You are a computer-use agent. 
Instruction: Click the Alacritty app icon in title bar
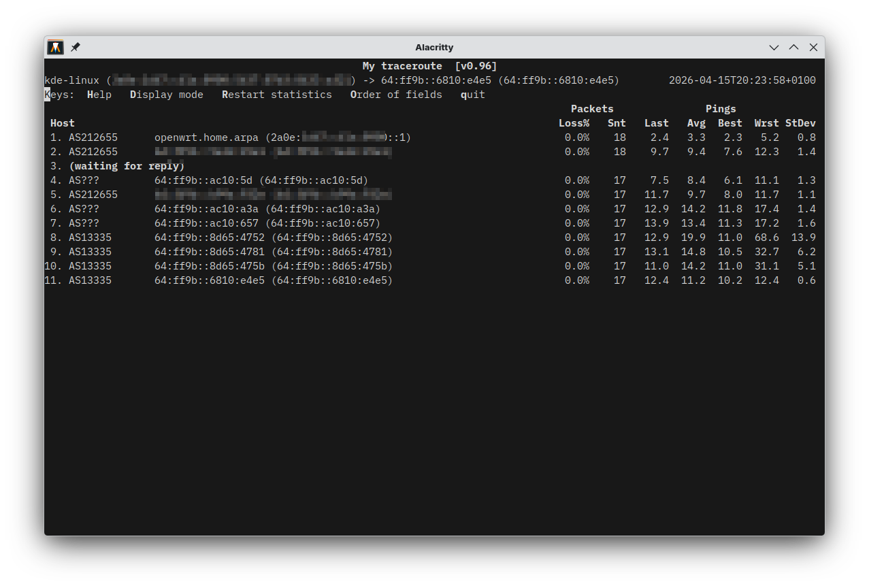[56, 47]
